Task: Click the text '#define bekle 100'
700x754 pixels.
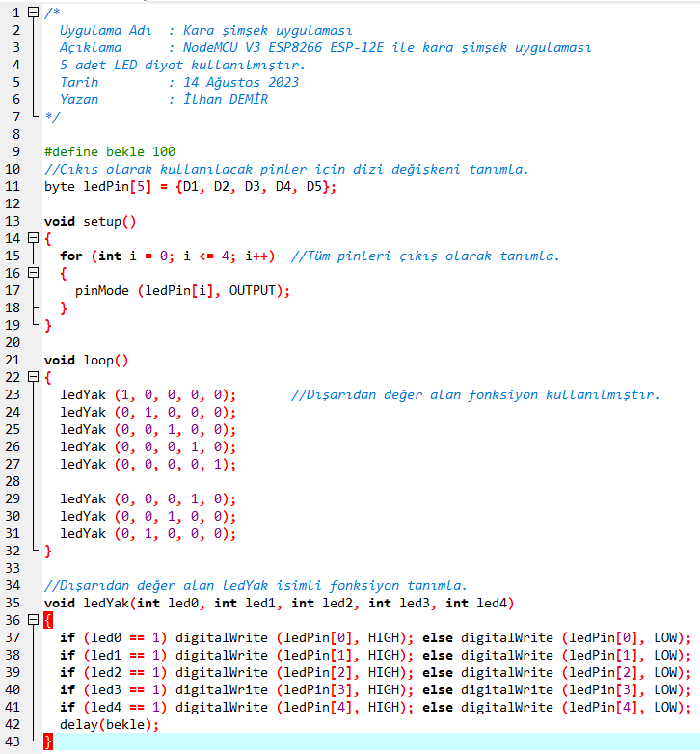Action: click(x=110, y=152)
